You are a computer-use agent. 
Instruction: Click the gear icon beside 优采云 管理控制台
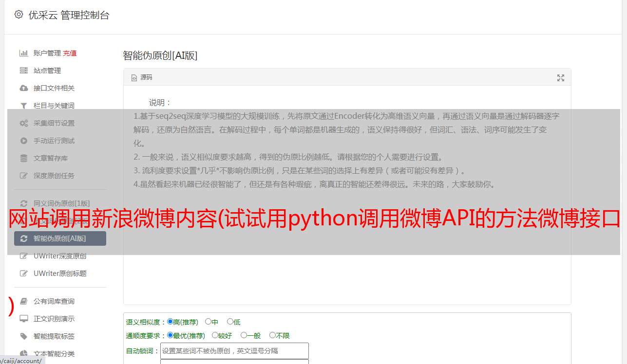[x=19, y=15]
